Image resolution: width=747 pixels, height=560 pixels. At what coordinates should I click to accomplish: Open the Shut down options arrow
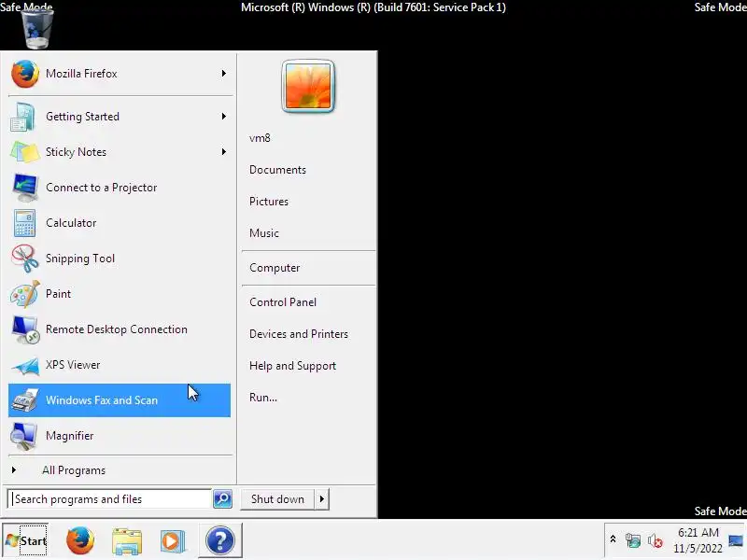pos(322,499)
